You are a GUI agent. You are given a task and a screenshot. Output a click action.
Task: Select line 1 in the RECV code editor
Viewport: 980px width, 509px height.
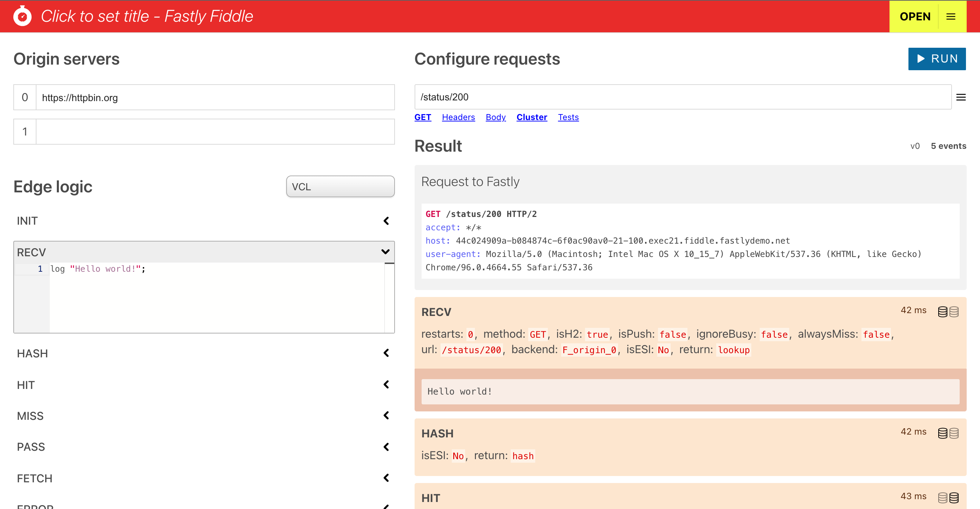point(98,269)
